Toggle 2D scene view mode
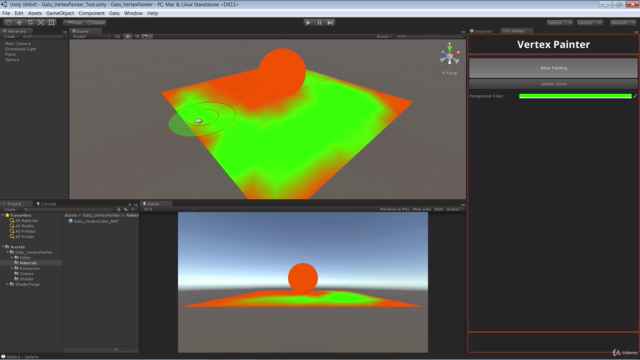 118,36
